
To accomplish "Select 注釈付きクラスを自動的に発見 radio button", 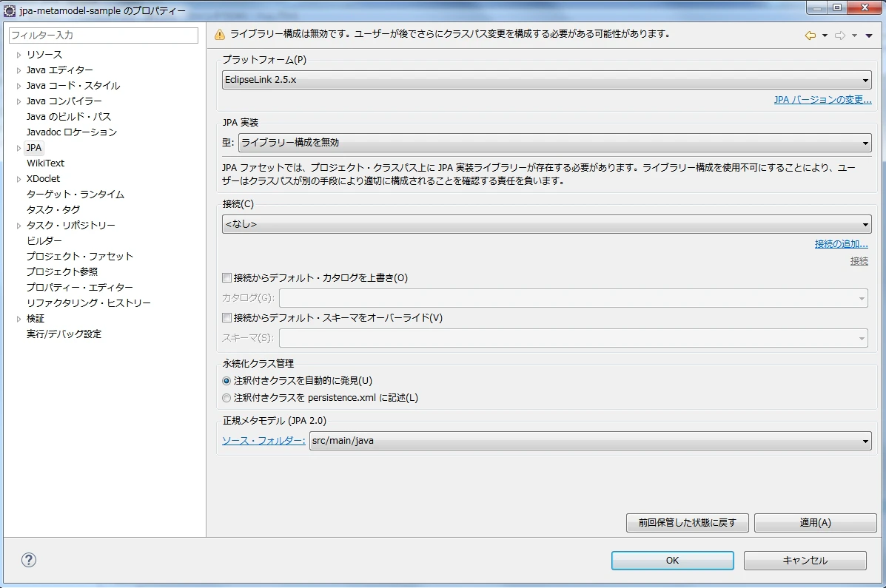I will (226, 381).
